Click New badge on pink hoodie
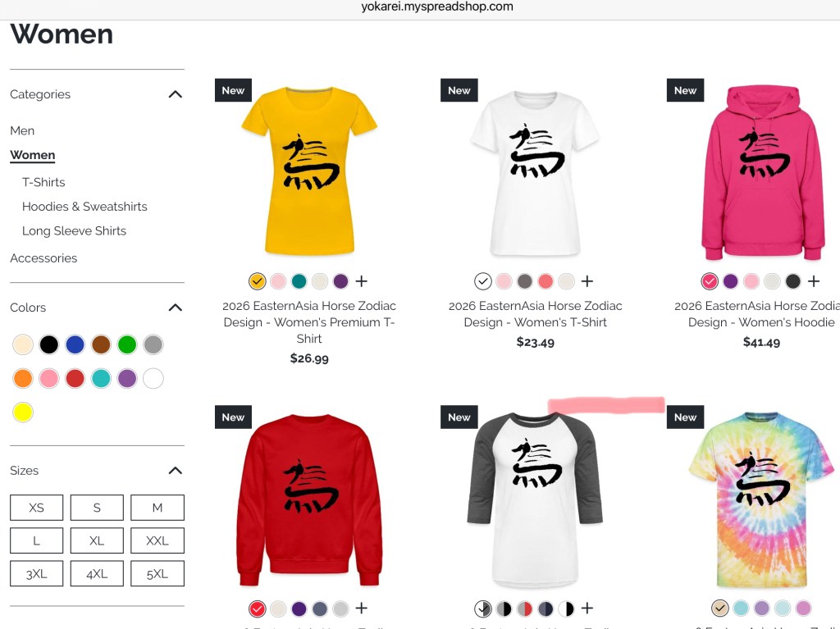Image resolution: width=840 pixels, height=629 pixels. [x=685, y=90]
